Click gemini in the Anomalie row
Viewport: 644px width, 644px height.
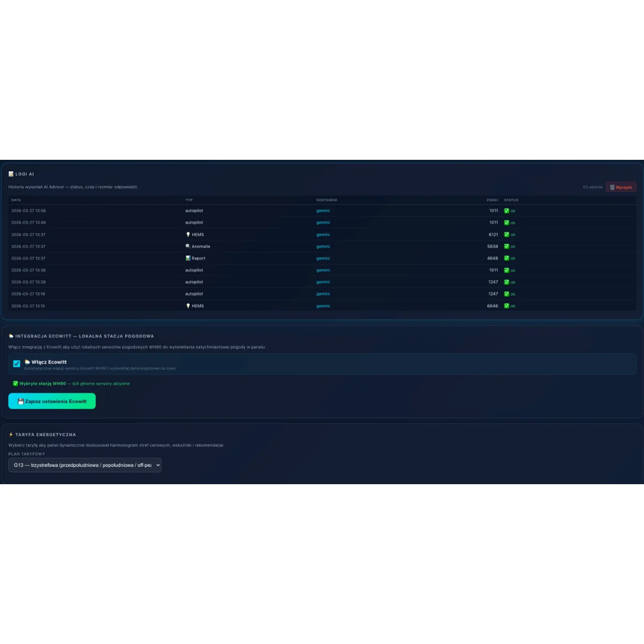[x=323, y=246]
